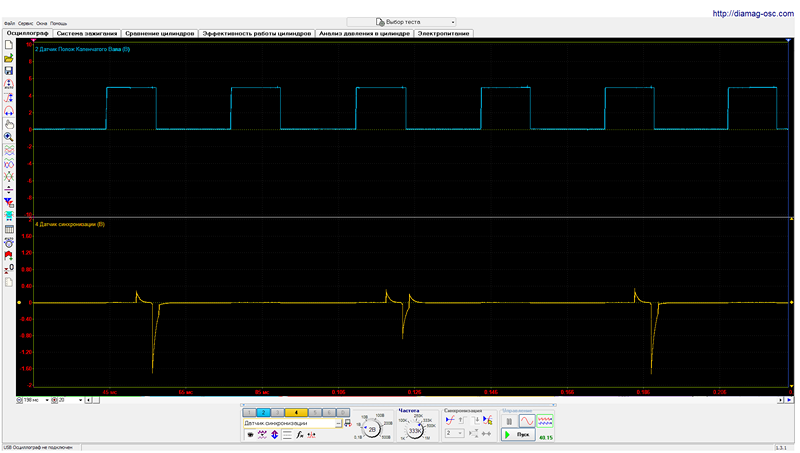The height and width of the screenshot is (453, 800).
Task: Save the recording with the floppy disk icon
Action: (9, 71)
